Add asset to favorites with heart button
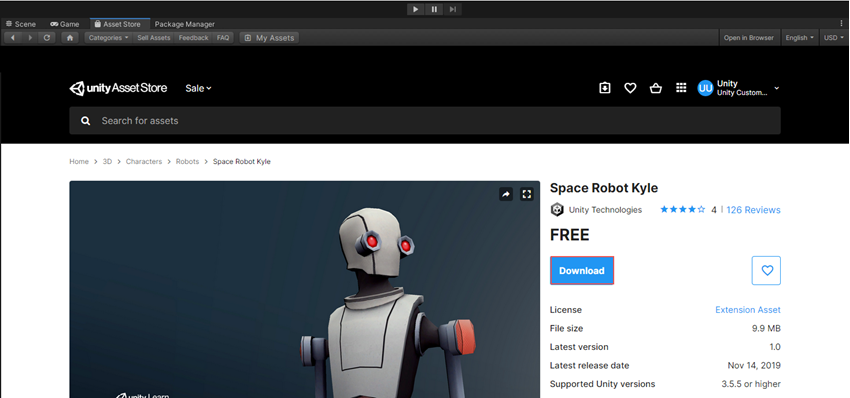850x398 pixels. point(767,271)
